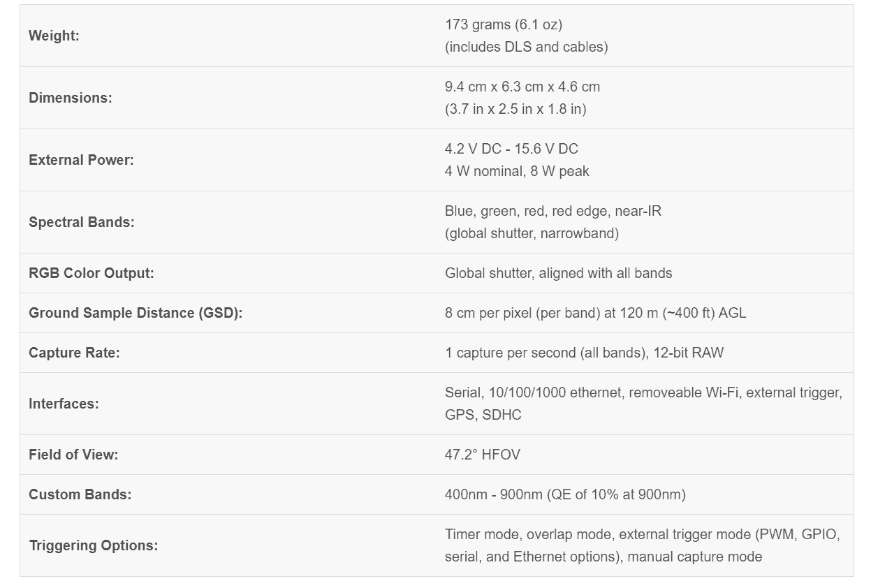The image size is (871, 588).
Task: Click the RGB Color Output label
Action: 92,273
